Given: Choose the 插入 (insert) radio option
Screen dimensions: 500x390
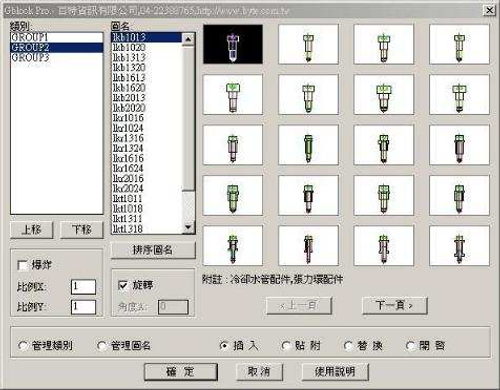Looking at the screenshot, I should coord(224,346).
